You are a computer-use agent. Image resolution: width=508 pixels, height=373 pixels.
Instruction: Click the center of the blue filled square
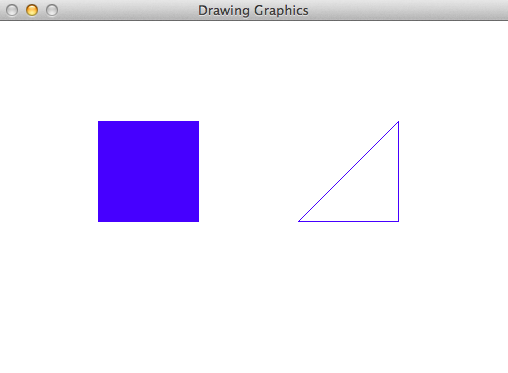(148, 171)
